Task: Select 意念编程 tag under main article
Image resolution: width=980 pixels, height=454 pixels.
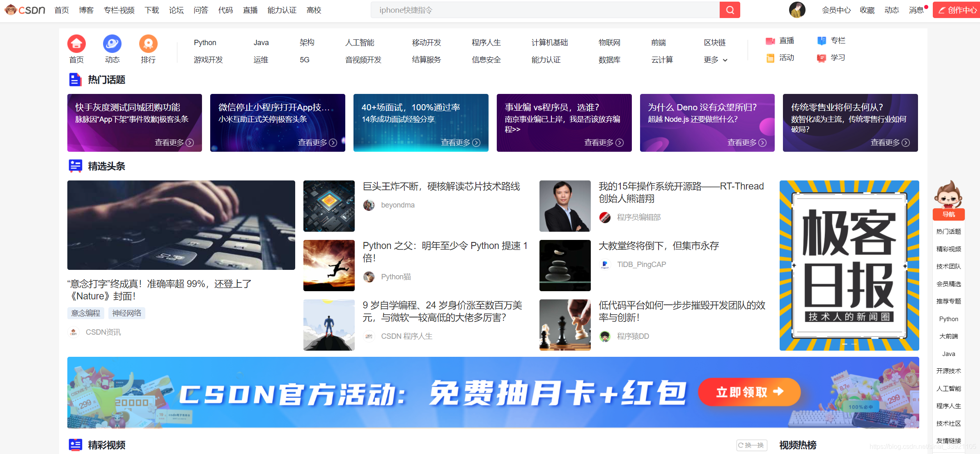Action: point(85,313)
